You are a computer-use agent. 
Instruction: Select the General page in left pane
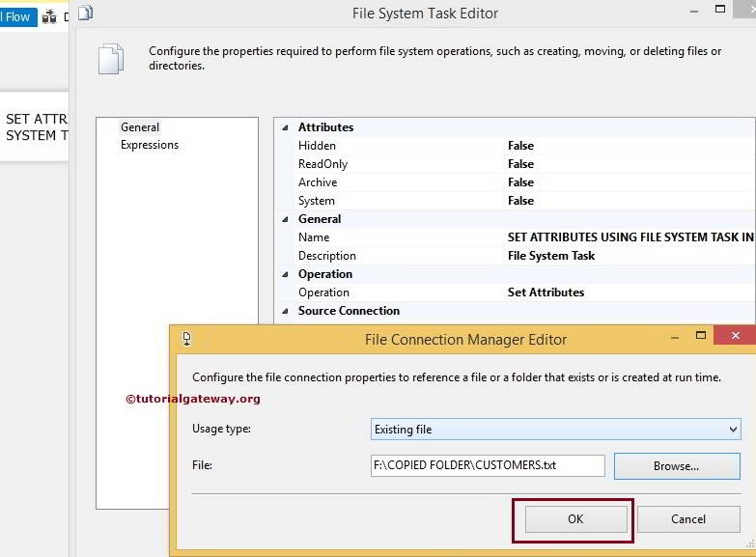pyautogui.click(x=140, y=127)
